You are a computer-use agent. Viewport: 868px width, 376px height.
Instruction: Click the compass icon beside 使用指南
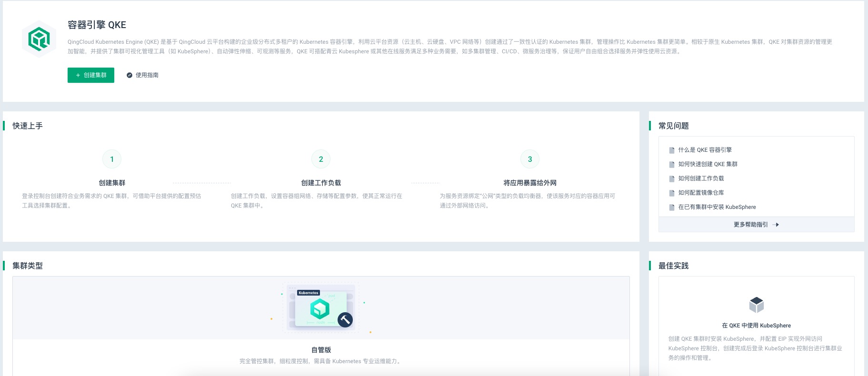tap(129, 75)
